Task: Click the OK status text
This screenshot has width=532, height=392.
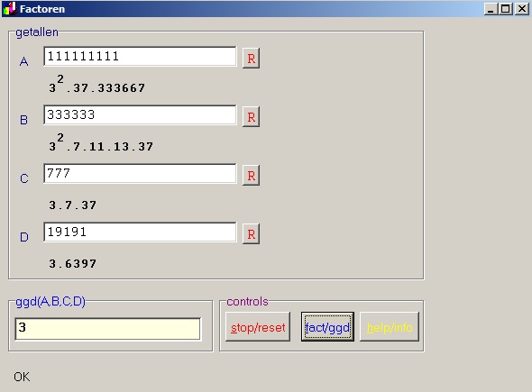Action: 22,377
